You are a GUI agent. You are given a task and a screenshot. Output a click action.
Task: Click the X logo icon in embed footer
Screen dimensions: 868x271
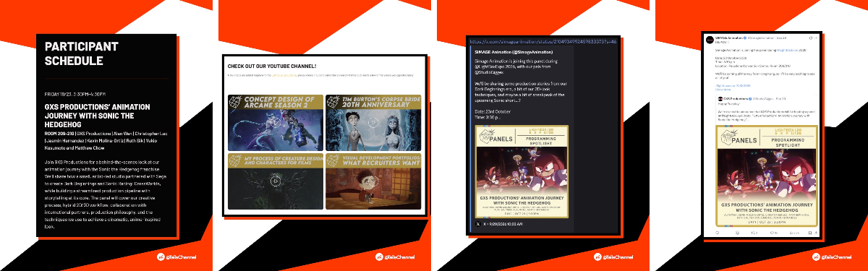click(479, 223)
